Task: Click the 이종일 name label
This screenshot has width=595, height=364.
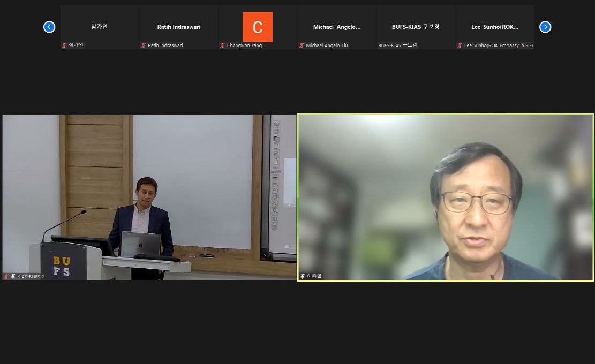Action: pos(314,276)
